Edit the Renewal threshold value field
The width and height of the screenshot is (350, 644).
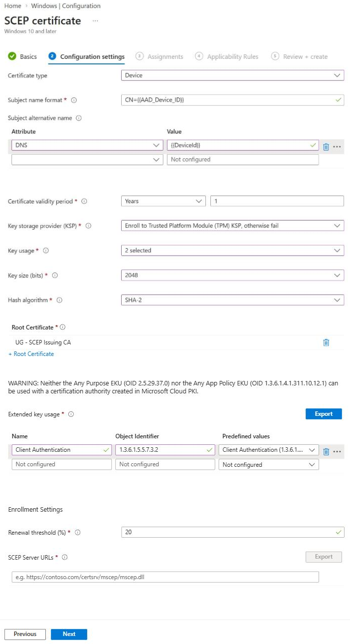click(232, 532)
